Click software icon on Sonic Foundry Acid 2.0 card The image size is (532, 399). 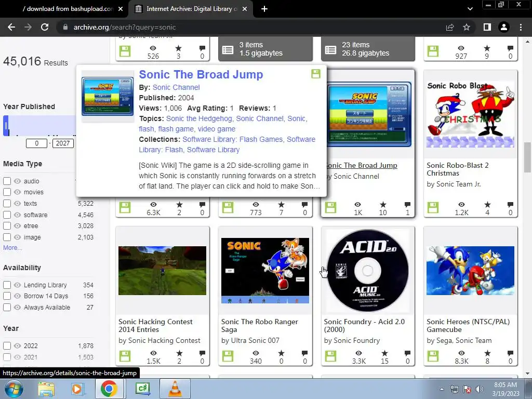tap(330, 356)
